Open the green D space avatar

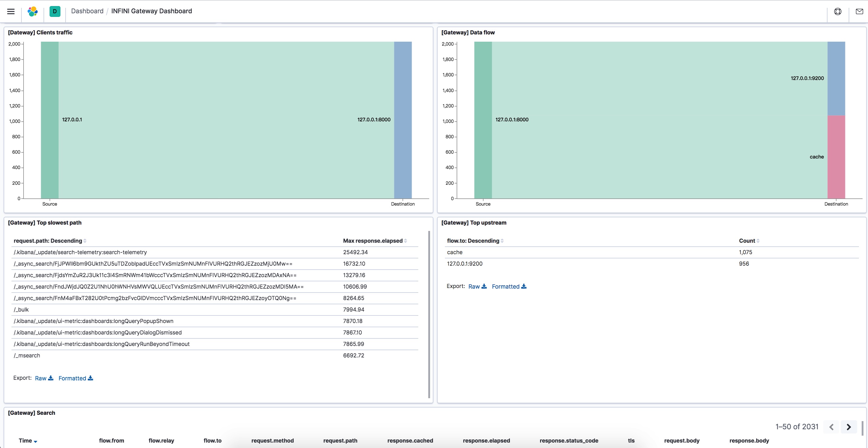click(55, 11)
